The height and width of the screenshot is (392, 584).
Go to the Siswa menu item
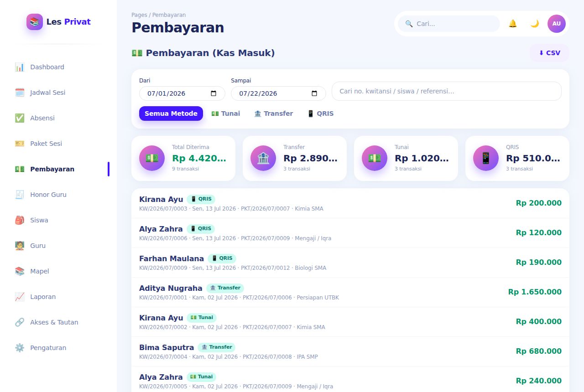pos(58,220)
